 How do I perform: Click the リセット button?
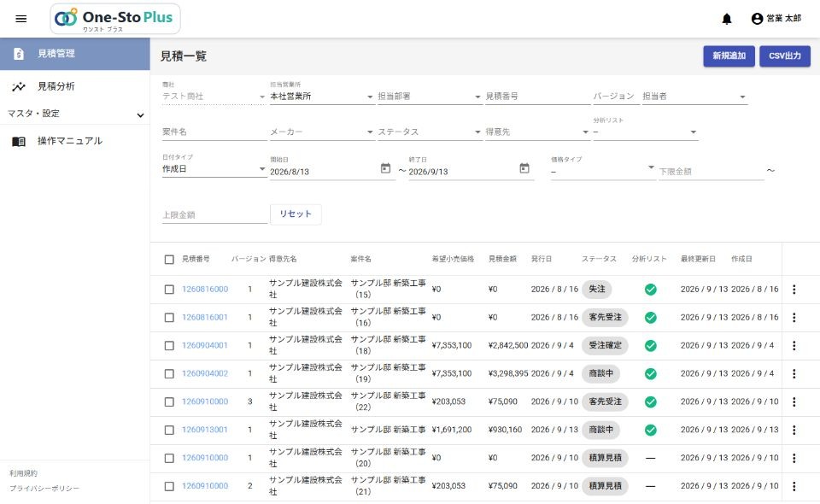coord(296,214)
